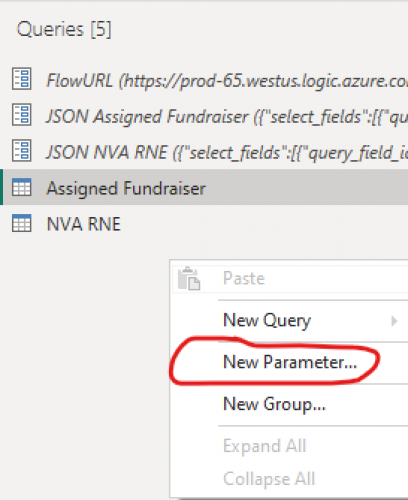The image size is (408, 500).
Task: Click Collapse All in context menu
Action: [290, 479]
